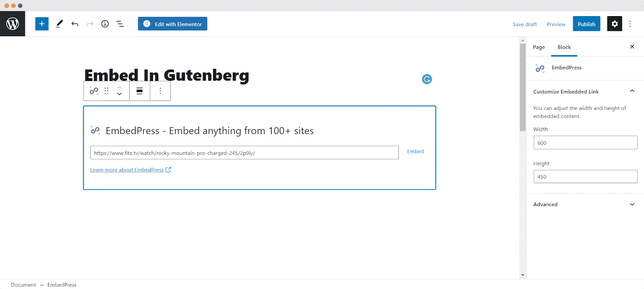
Task: Collapse the Customize Embedded Link section
Action: [632, 91]
